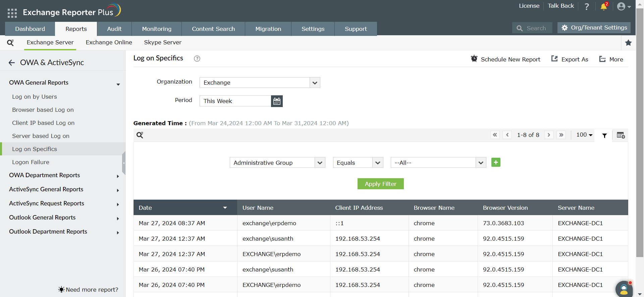Click the favorites star icon
The width and height of the screenshot is (644, 297).
tap(628, 43)
